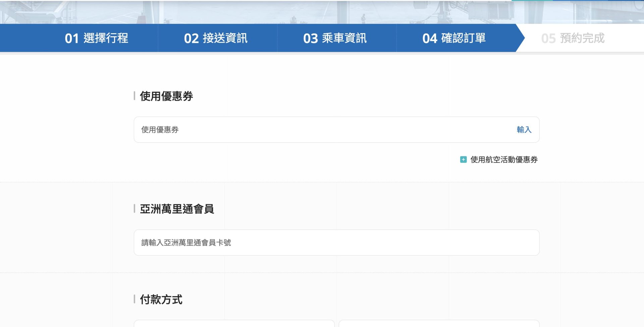Click the grey accent bar beside 亞洲萬里通會員

tap(135, 209)
